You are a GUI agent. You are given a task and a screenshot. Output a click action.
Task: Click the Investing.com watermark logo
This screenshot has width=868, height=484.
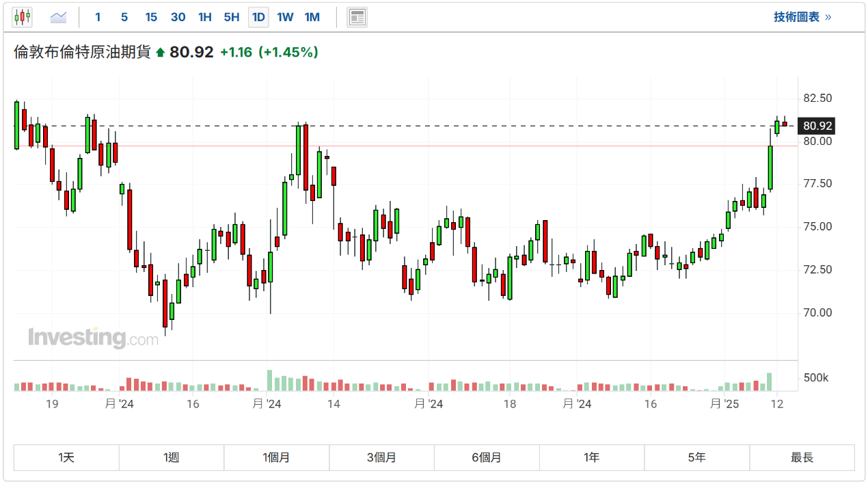point(93,338)
